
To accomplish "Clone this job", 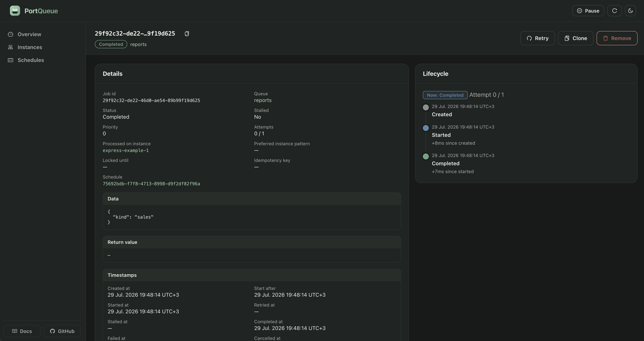I will point(576,38).
